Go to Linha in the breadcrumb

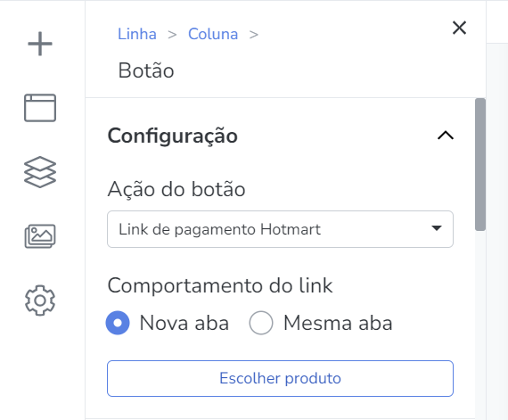pos(137,34)
